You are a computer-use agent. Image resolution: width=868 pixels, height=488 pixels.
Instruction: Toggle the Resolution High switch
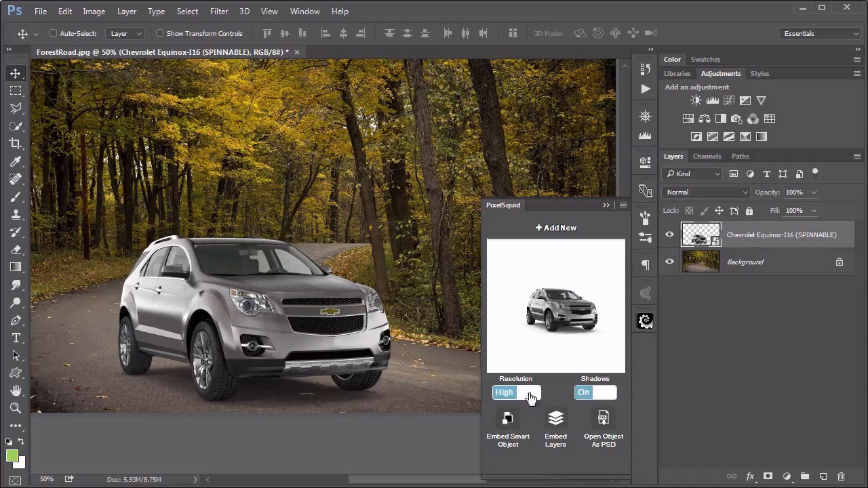pos(516,392)
